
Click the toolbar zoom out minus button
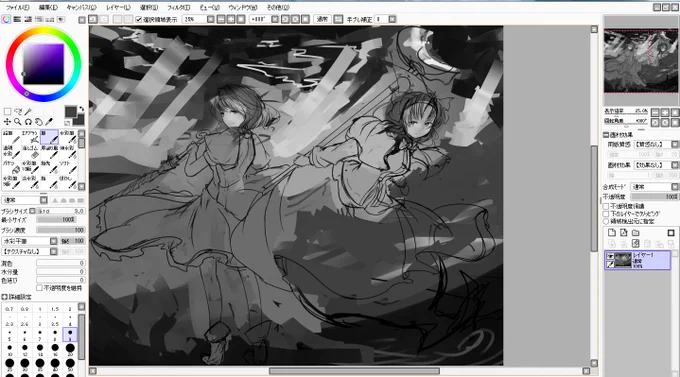point(221,19)
